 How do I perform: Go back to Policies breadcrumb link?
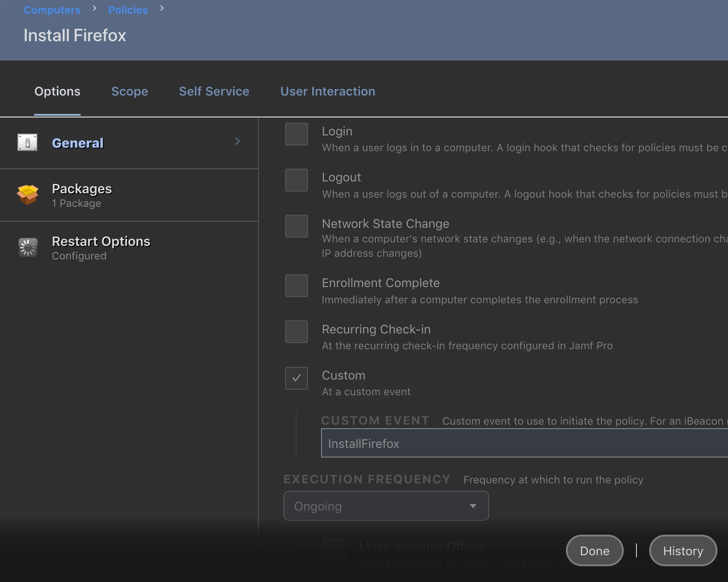pos(128,10)
